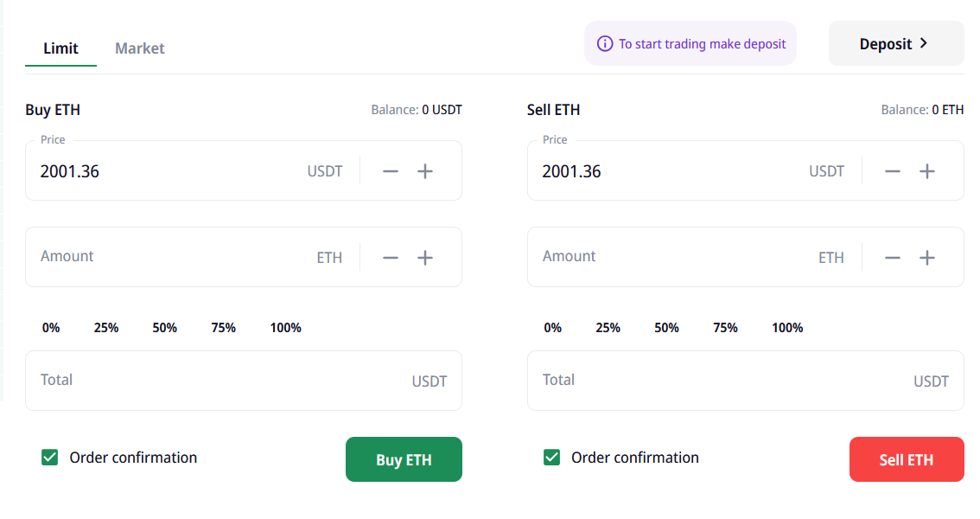
Task: Decrease the Buy ETH price with minus
Action: click(391, 171)
